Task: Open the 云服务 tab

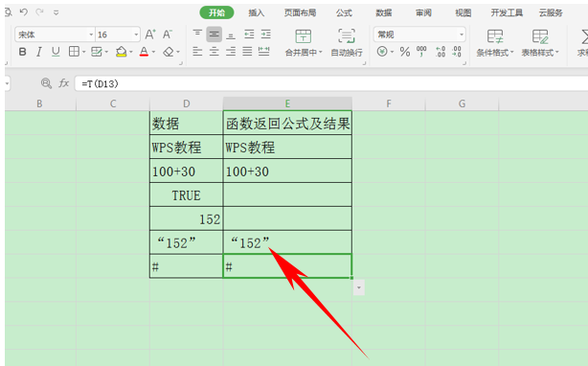Action: pyautogui.click(x=551, y=12)
